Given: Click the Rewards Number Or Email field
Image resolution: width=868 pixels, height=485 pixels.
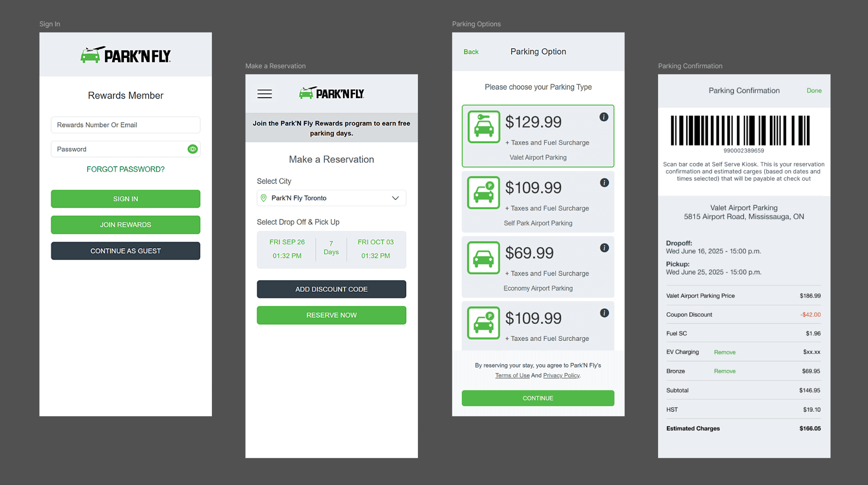Looking at the screenshot, I should [126, 125].
